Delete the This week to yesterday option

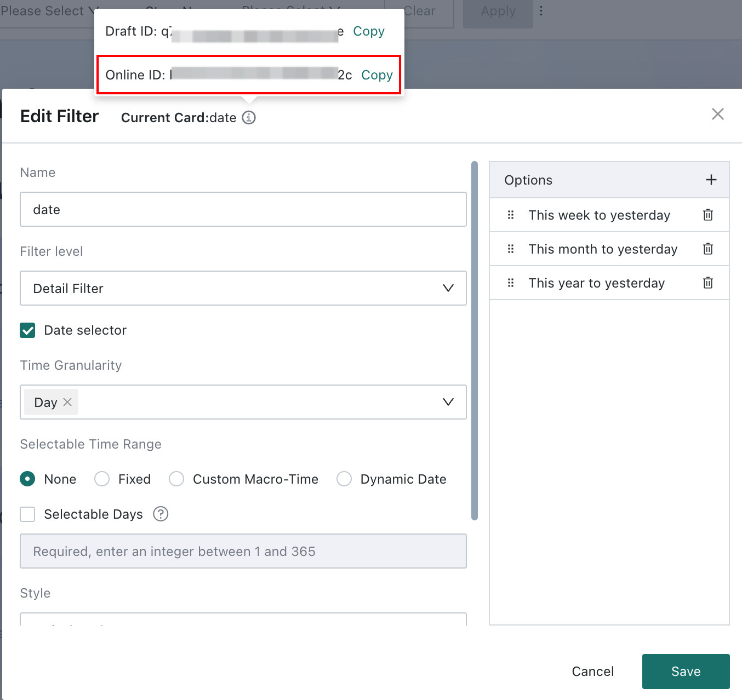(x=708, y=215)
